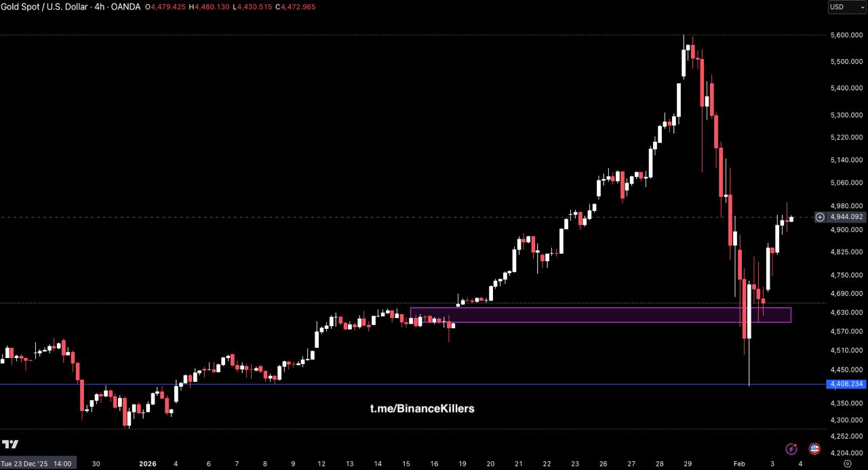Click the 5,060.000 price axis label
The image size is (868, 470).
846,182
